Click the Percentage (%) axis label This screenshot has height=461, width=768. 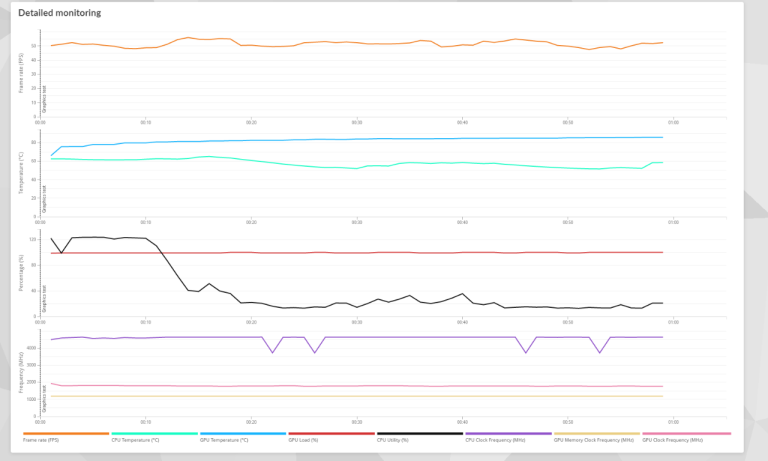pyautogui.click(x=20, y=273)
